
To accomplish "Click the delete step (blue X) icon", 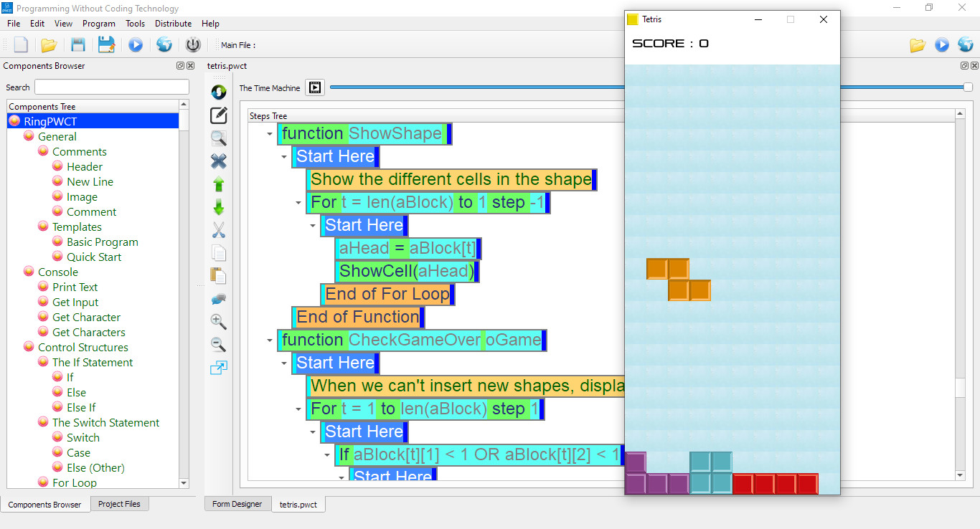I will click(219, 161).
